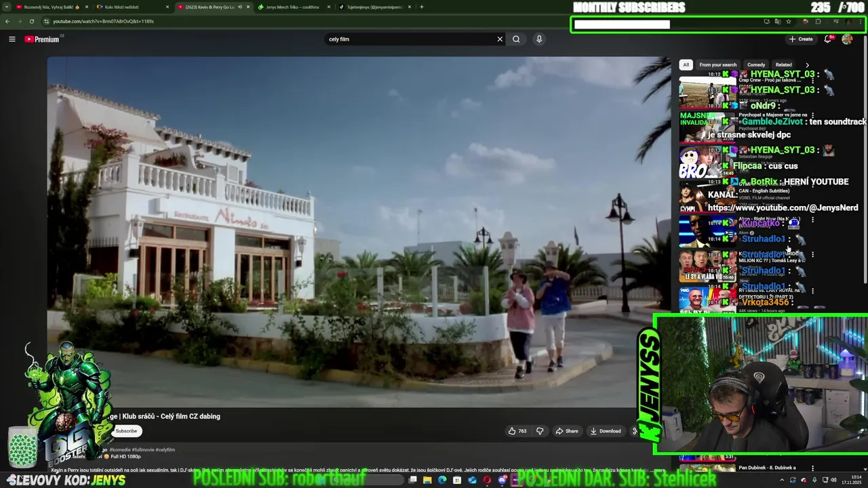Open the YouTube account avatar menu

tap(847, 39)
